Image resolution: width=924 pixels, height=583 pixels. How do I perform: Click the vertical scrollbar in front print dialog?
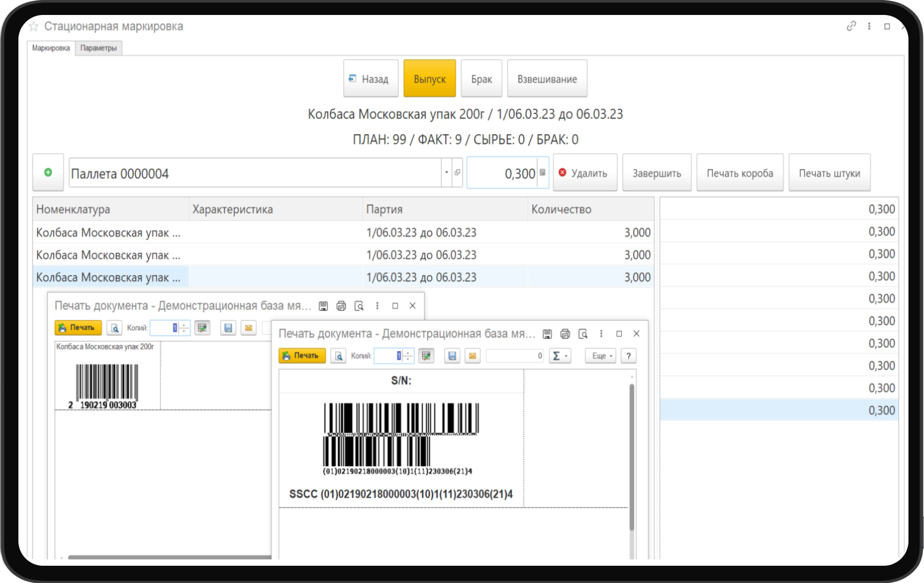[632, 458]
